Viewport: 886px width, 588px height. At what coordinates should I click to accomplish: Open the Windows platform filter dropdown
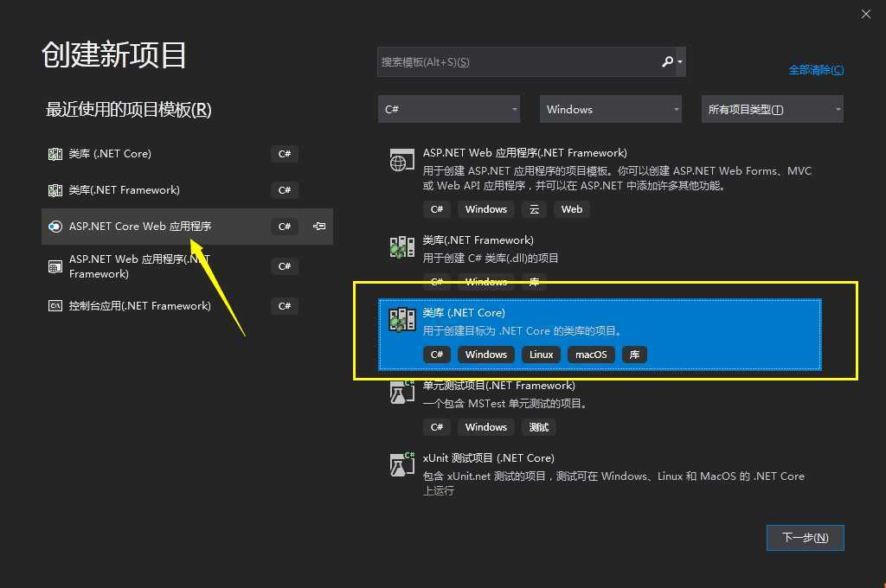click(x=611, y=109)
